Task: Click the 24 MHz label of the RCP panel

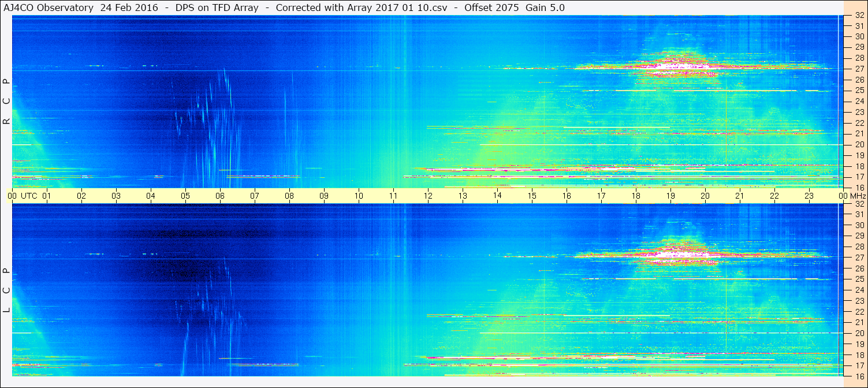Action: (x=859, y=101)
